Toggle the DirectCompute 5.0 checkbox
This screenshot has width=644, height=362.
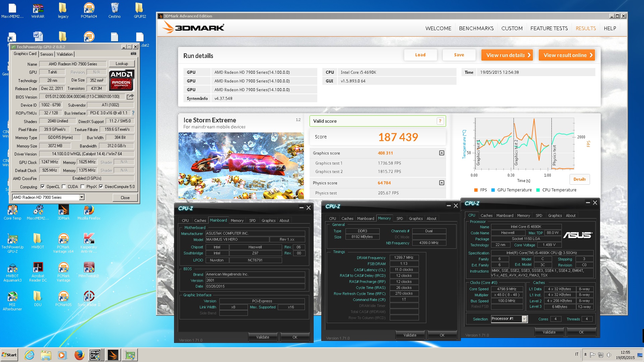pyautogui.click(x=101, y=187)
